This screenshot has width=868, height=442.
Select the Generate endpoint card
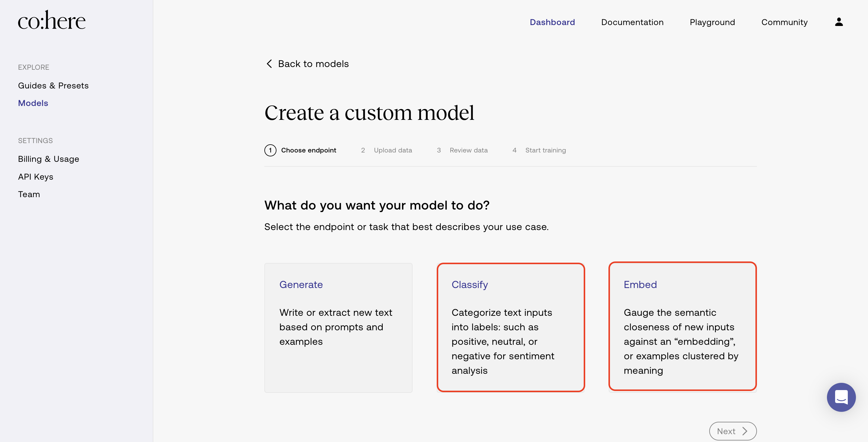click(x=338, y=327)
